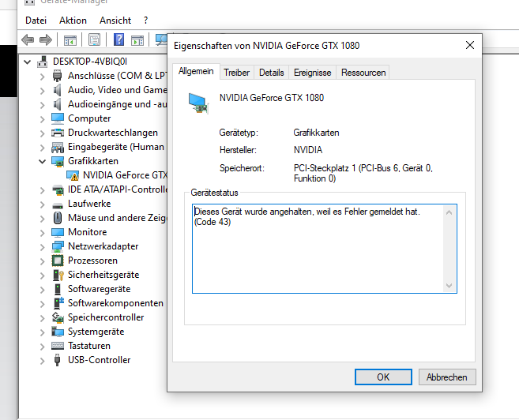Click the Anschlüsse (COM & LPT) port icon

point(57,76)
